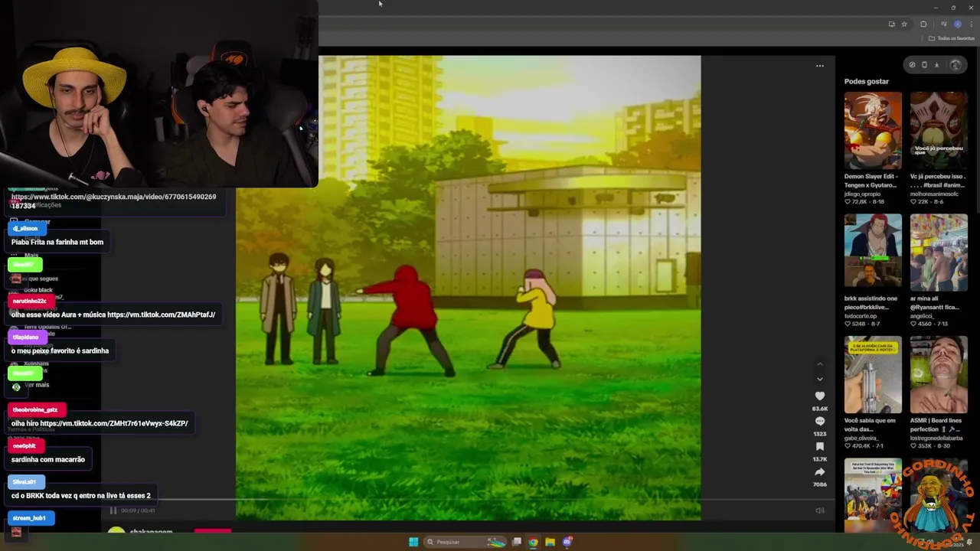Click the 'o meu peixe favorito é sardinha' chat message
Viewport: 980px width, 551px height.
tap(60, 350)
